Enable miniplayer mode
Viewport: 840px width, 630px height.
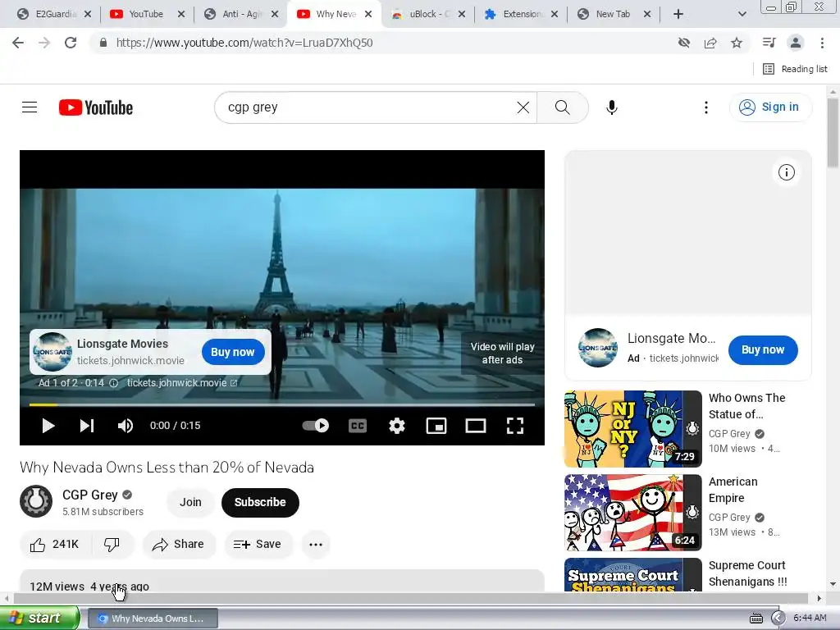pyautogui.click(x=436, y=426)
